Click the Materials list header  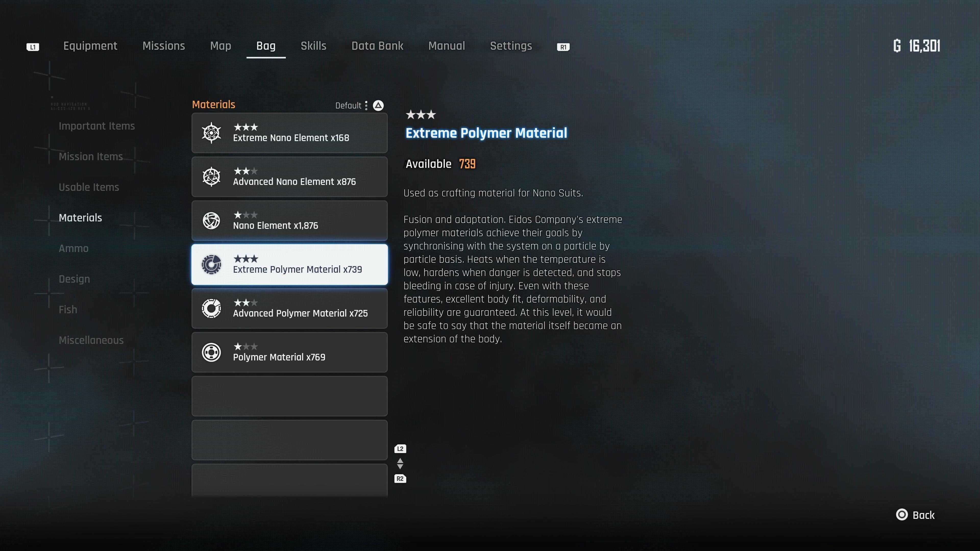tap(213, 105)
